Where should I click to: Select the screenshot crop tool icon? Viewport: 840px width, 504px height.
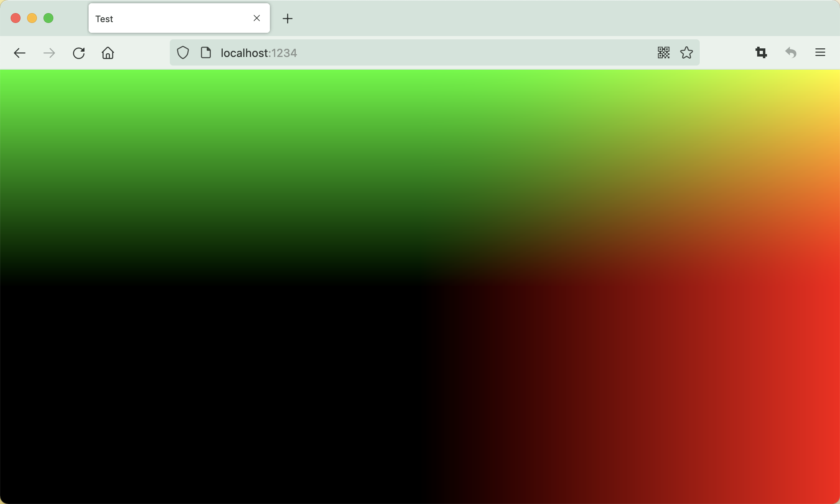pyautogui.click(x=761, y=52)
